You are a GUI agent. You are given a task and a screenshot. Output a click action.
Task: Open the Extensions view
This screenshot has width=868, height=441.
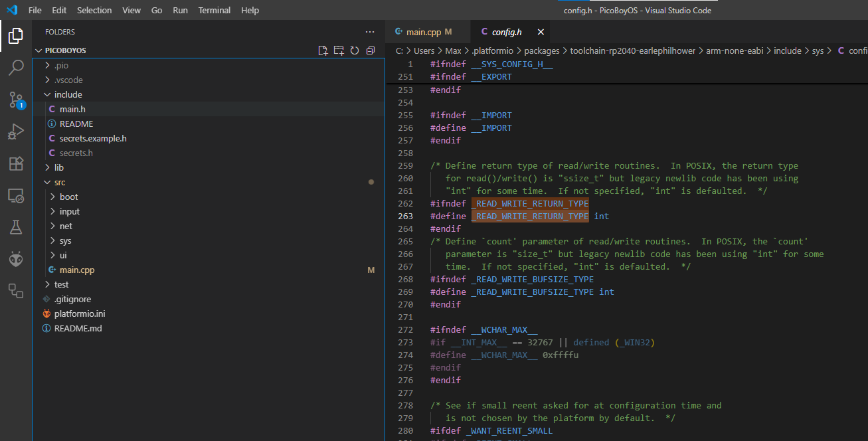tap(16, 163)
